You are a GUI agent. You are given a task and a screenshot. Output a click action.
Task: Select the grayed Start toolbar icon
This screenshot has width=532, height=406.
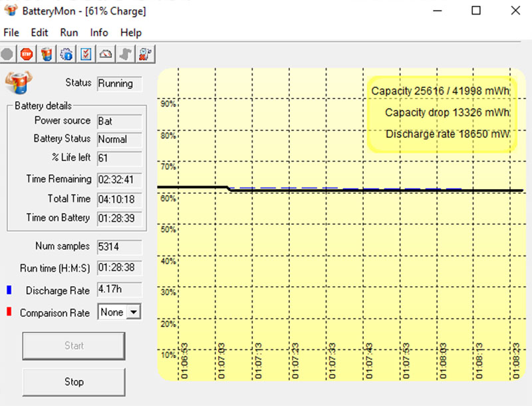point(7,53)
